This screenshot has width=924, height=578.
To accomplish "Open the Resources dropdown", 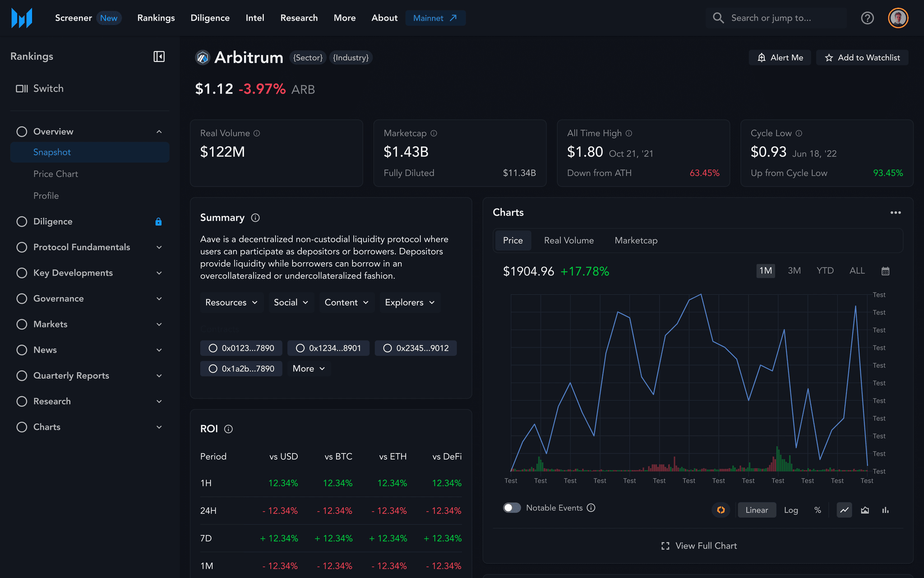I will [x=231, y=303].
